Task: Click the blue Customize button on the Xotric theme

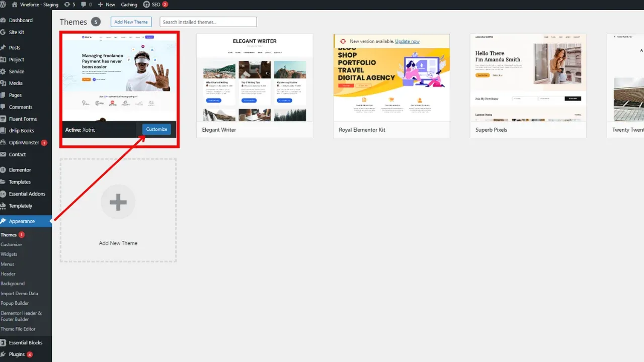Action: click(156, 129)
